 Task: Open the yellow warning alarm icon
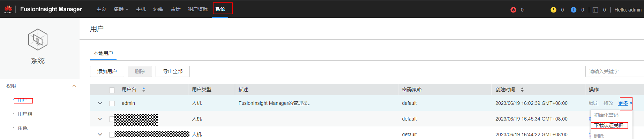(x=553, y=10)
